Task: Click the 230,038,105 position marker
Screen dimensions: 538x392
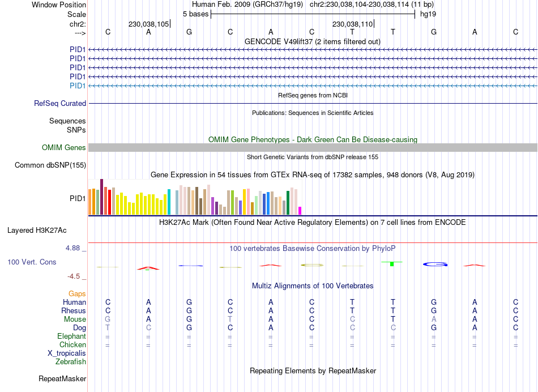Action: tap(149, 24)
